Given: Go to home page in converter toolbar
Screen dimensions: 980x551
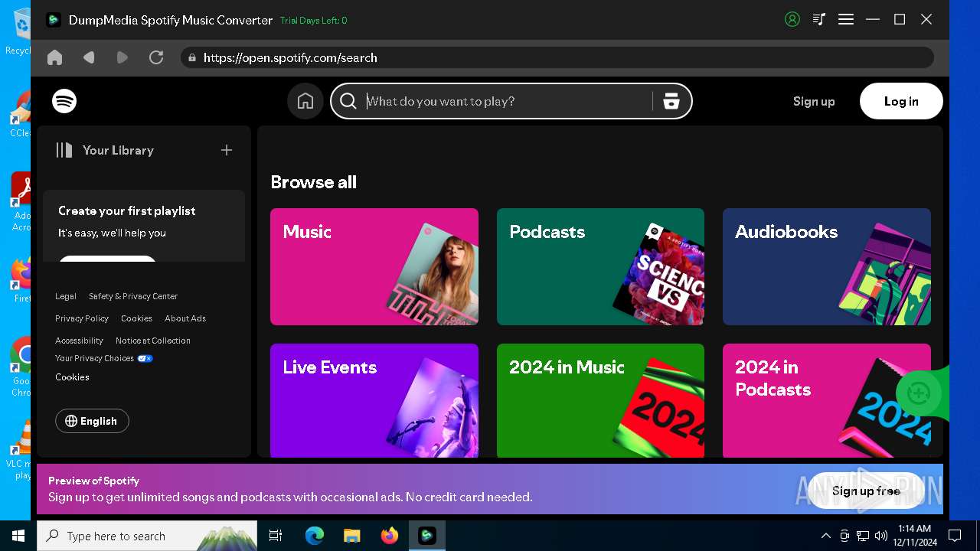Looking at the screenshot, I should click(x=54, y=57).
